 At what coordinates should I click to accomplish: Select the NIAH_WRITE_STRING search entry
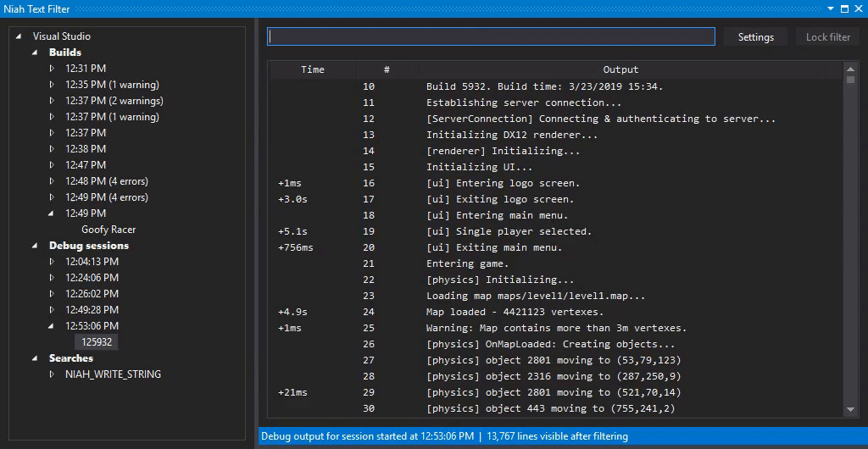(113, 374)
